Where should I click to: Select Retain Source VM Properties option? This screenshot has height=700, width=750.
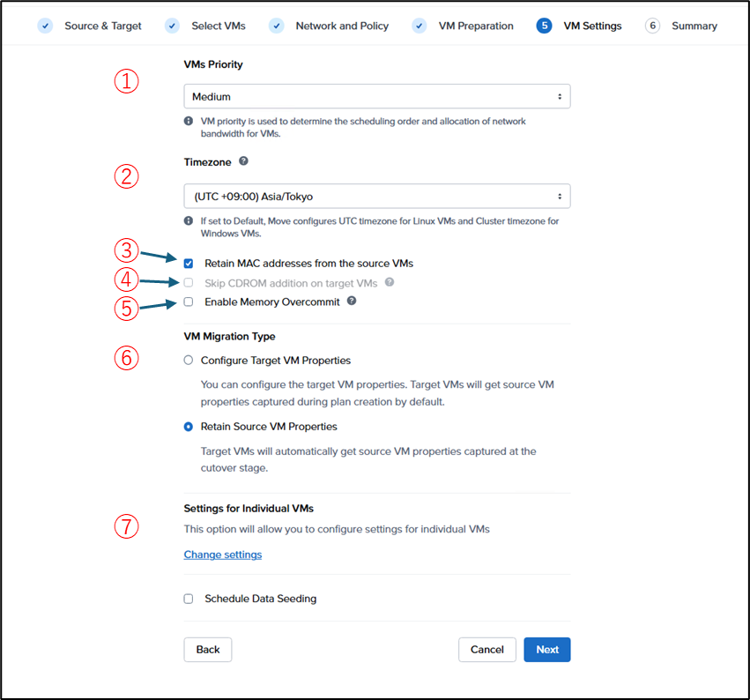[x=189, y=427]
